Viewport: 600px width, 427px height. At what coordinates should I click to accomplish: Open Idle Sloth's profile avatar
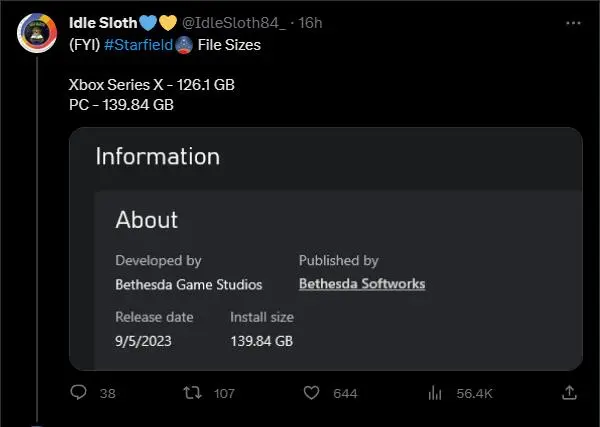click(x=37, y=32)
